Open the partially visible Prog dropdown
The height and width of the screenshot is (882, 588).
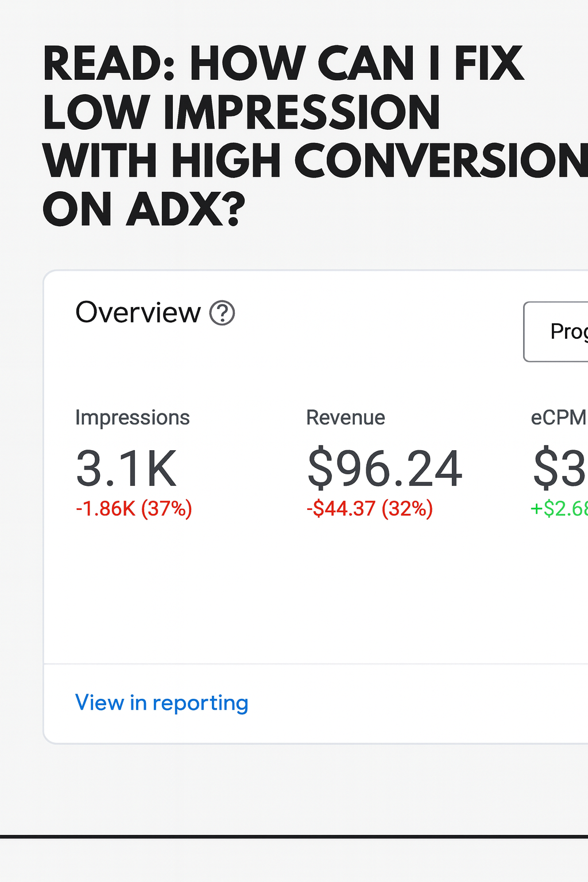pyautogui.click(x=556, y=331)
